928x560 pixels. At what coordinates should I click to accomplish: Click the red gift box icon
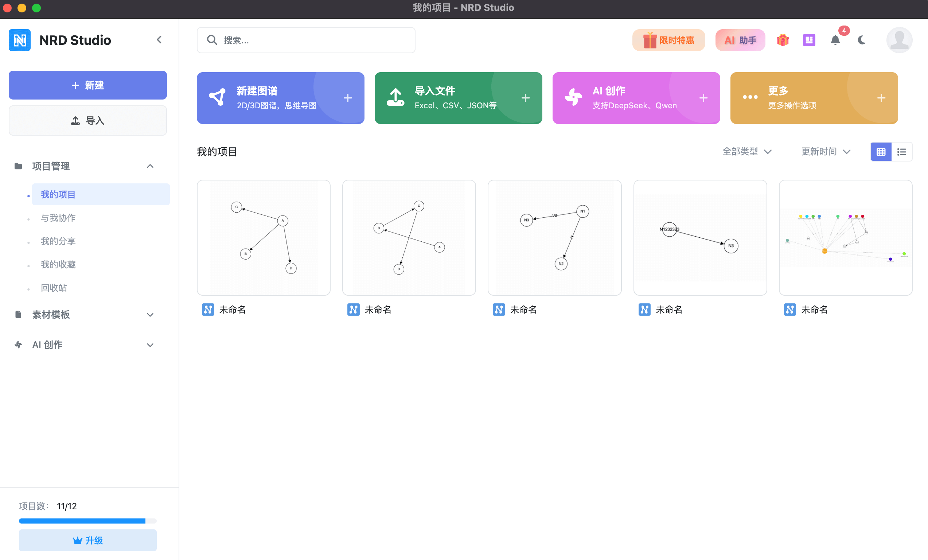point(783,40)
